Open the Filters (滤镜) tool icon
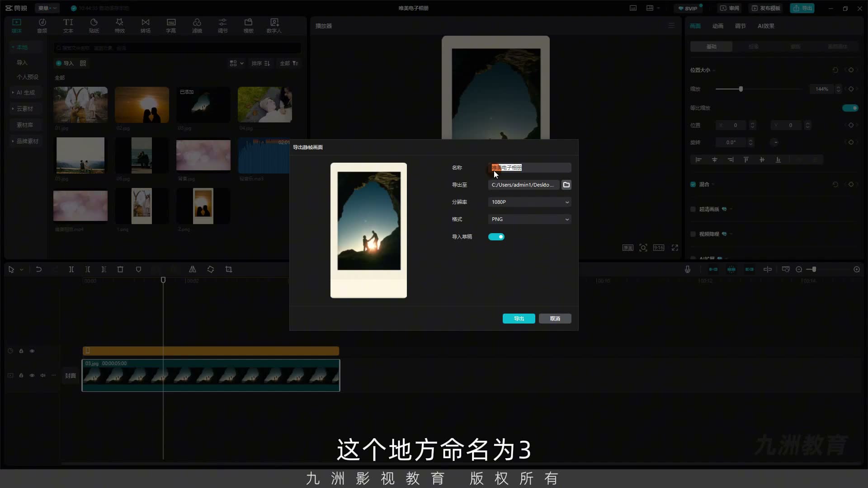 click(197, 26)
